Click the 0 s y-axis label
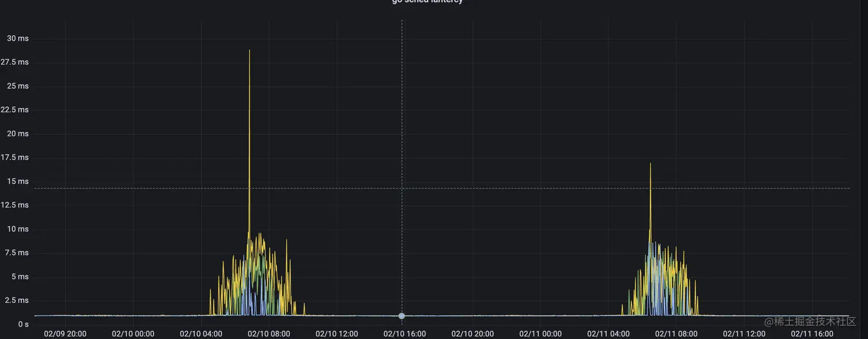 click(23, 324)
